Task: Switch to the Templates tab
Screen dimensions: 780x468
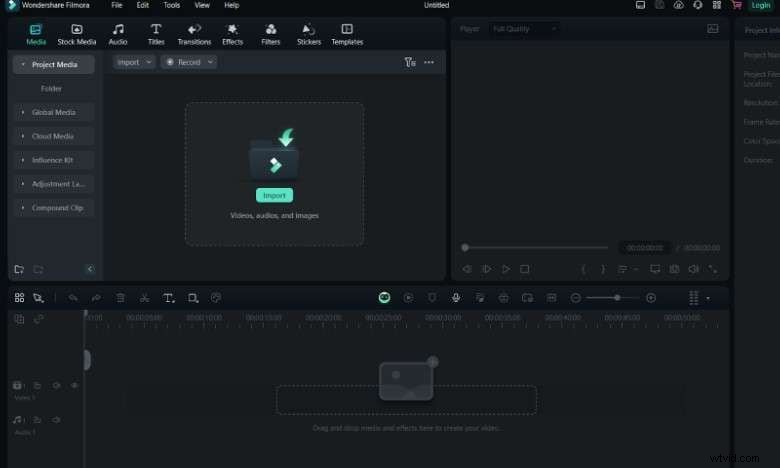Action: pos(347,34)
